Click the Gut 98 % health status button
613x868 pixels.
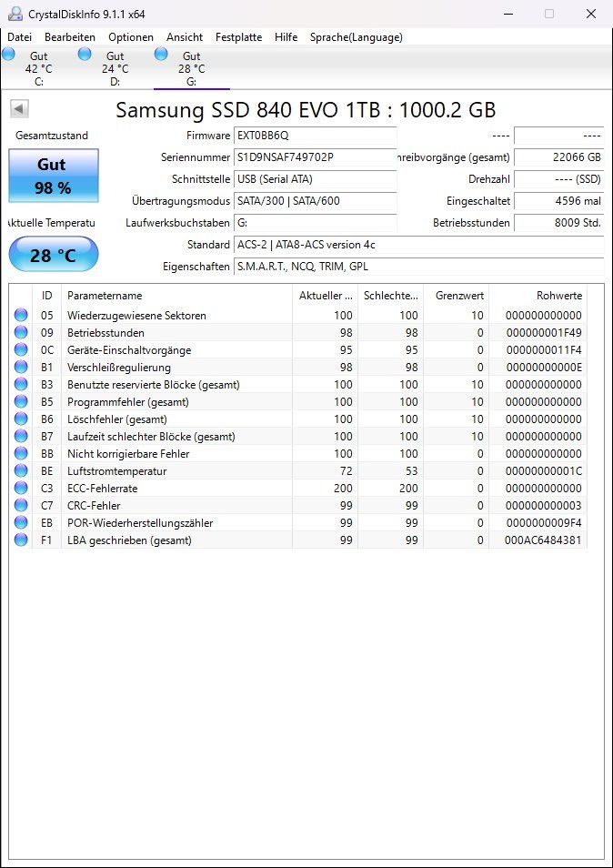pos(54,176)
